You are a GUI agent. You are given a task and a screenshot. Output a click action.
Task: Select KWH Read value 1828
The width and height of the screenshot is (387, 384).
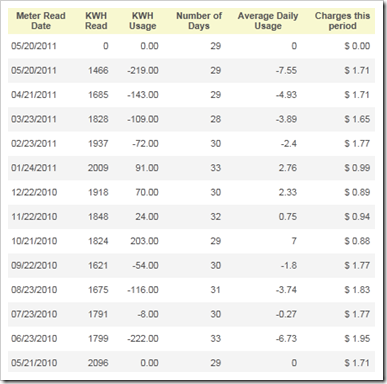pyautogui.click(x=98, y=119)
